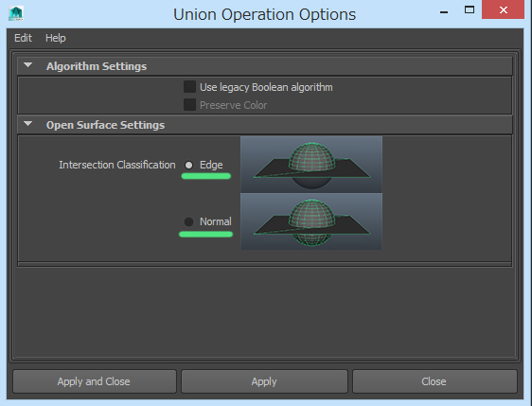Open the Edit menu
532x406 pixels.
click(23, 38)
